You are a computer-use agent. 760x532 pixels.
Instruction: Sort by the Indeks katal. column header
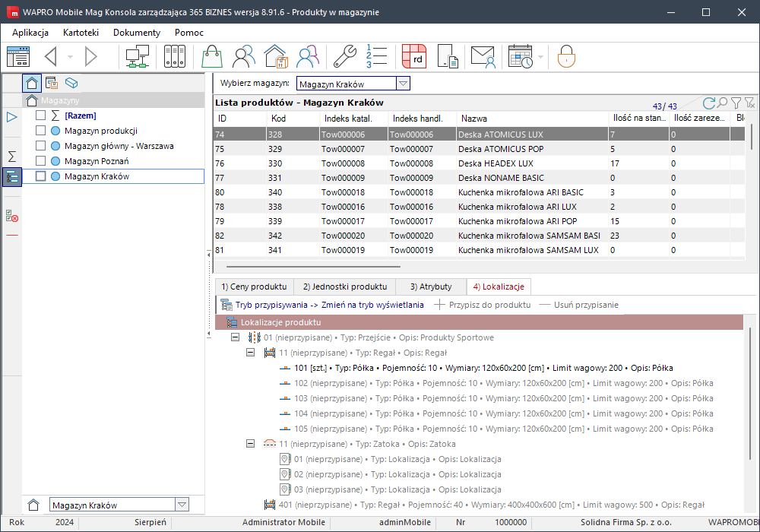click(x=354, y=119)
